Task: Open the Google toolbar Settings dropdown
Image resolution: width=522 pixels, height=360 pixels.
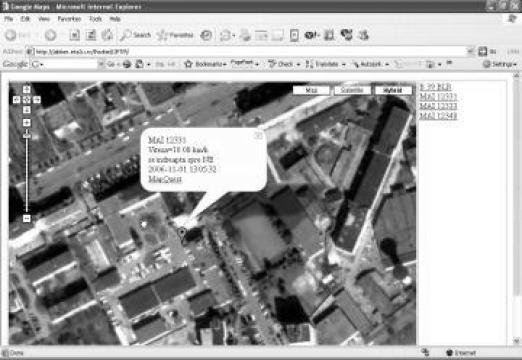Action: pos(500,64)
